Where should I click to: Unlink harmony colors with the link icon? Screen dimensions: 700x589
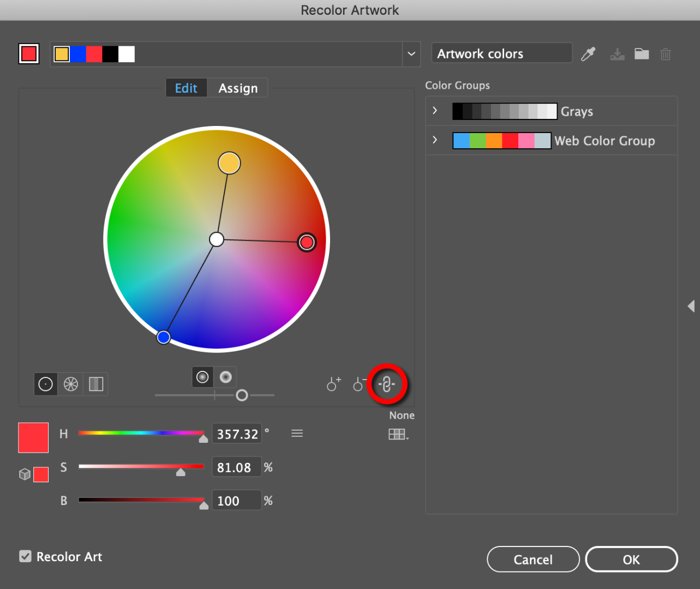point(387,384)
